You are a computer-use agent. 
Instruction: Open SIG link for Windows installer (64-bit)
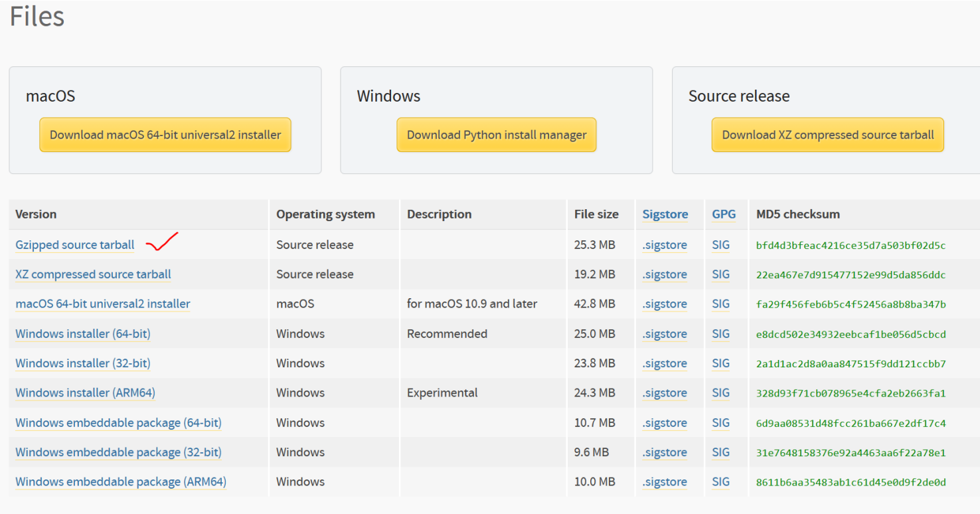[x=721, y=334]
